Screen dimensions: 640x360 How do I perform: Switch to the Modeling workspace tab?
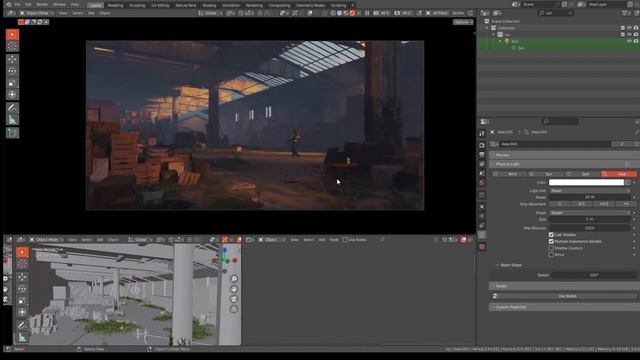pyautogui.click(x=115, y=5)
